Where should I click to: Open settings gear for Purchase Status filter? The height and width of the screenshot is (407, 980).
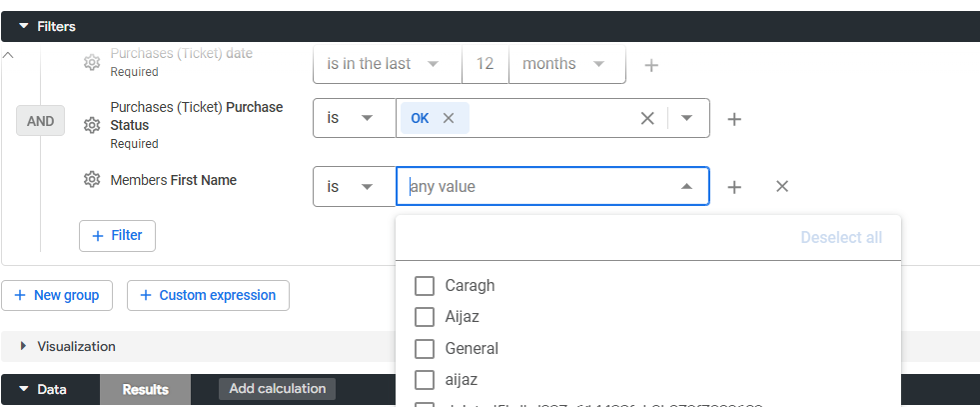point(92,126)
